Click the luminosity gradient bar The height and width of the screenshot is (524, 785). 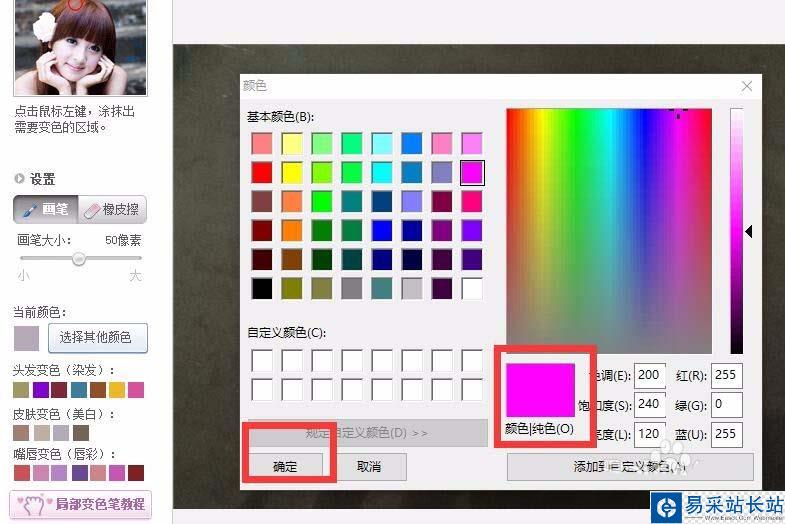736,231
